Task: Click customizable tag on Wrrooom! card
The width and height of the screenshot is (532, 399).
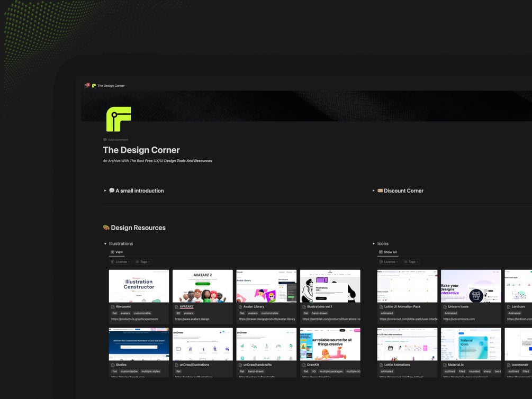Action: 142,313
